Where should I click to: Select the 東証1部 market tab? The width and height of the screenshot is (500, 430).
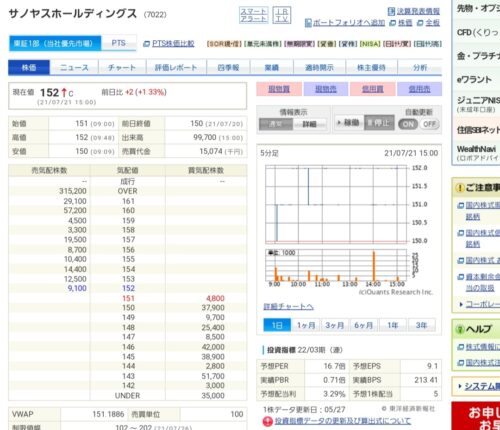55,43
